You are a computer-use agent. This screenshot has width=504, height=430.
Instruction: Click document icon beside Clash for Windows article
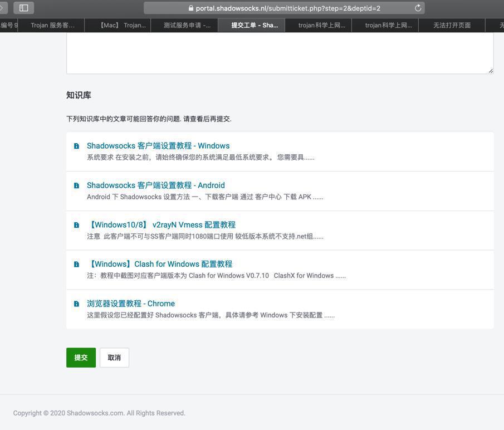tap(76, 264)
